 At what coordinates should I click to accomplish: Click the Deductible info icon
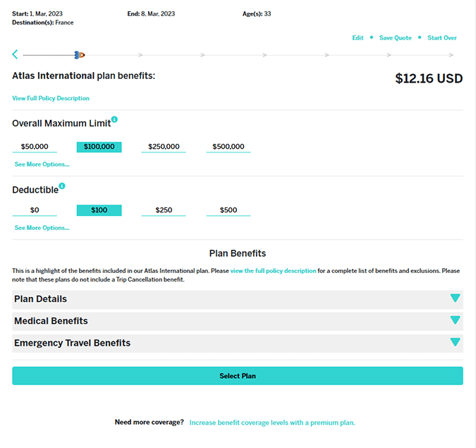[x=62, y=186]
